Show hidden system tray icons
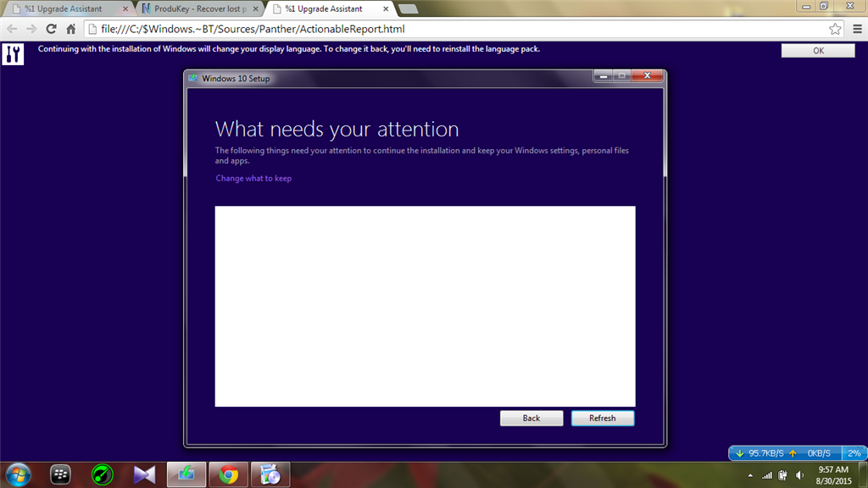 click(750, 475)
